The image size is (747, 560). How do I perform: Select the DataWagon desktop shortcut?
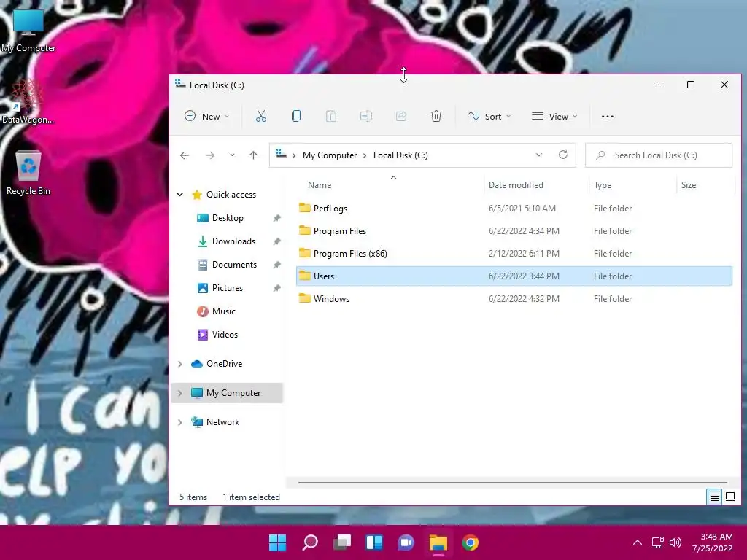click(x=28, y=101)
